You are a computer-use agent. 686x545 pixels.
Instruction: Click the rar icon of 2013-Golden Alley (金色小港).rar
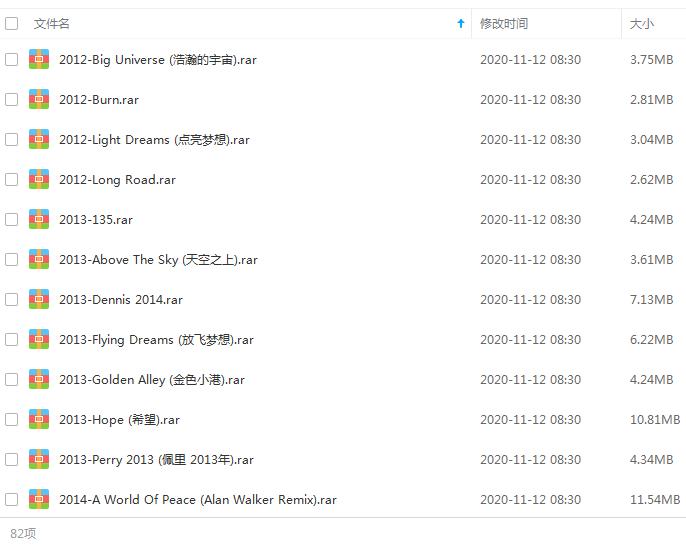(39, 379)
